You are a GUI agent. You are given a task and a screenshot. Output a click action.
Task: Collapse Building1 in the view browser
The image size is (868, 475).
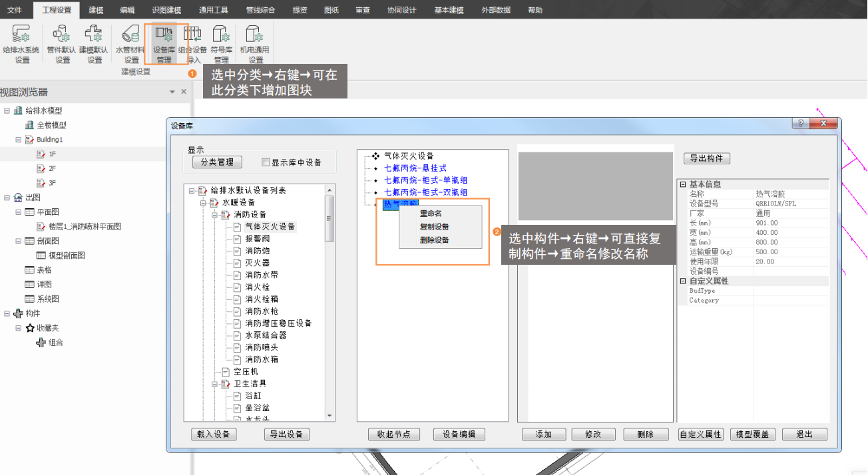(19, 140)
